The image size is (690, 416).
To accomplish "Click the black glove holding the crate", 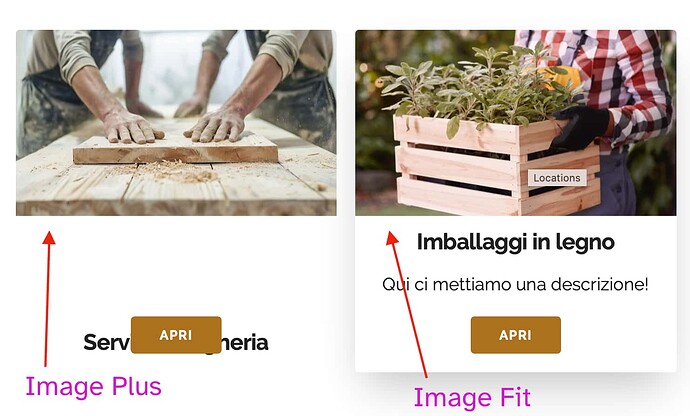I will [x=579, y=127].
